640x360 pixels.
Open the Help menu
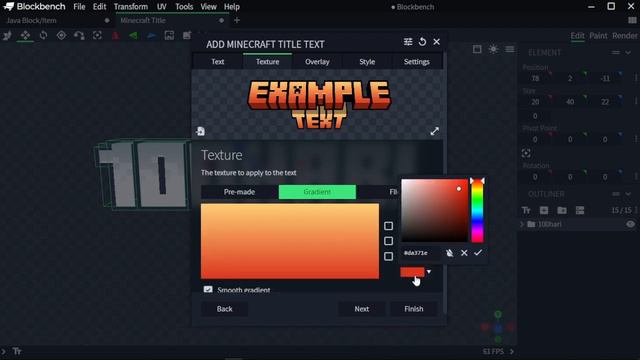(231, 7)
